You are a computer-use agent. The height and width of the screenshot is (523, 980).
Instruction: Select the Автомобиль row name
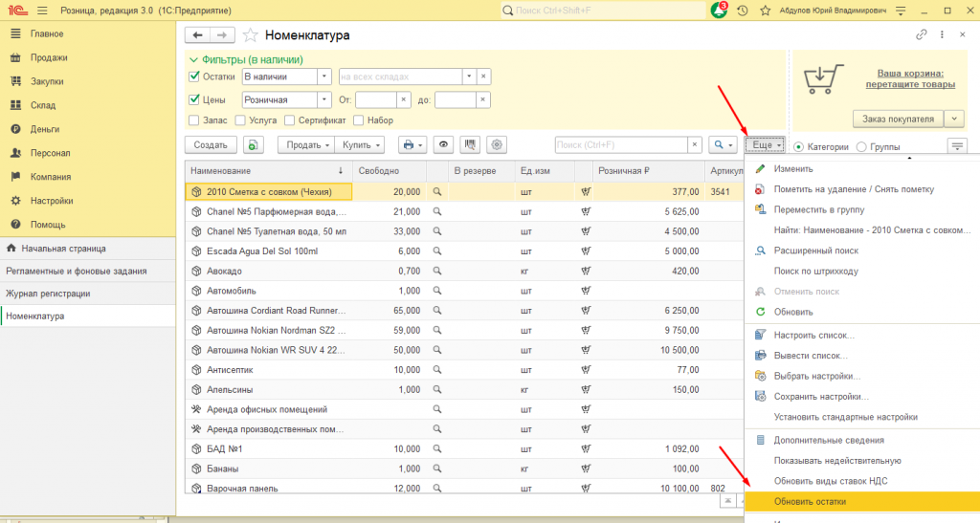(x=232, y=291)
